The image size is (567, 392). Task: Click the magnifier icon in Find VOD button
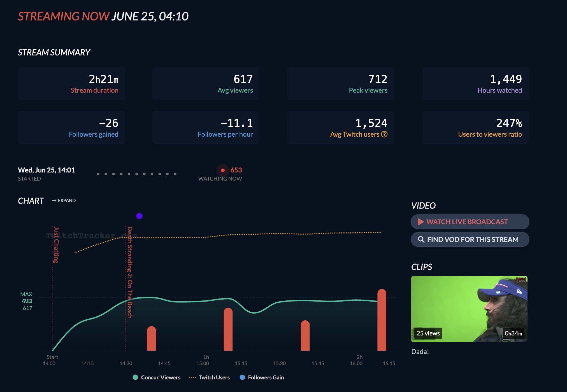[421, 239]
